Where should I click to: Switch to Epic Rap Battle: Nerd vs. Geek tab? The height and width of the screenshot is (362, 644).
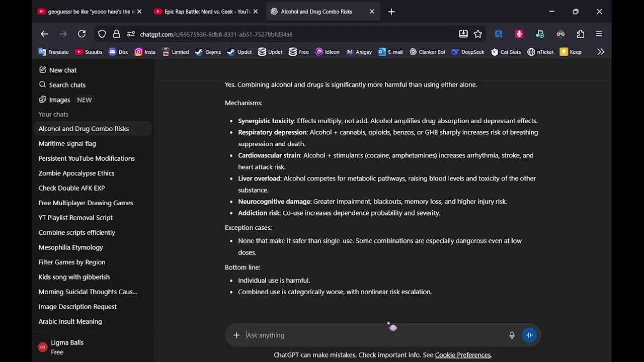pos(206,12)
